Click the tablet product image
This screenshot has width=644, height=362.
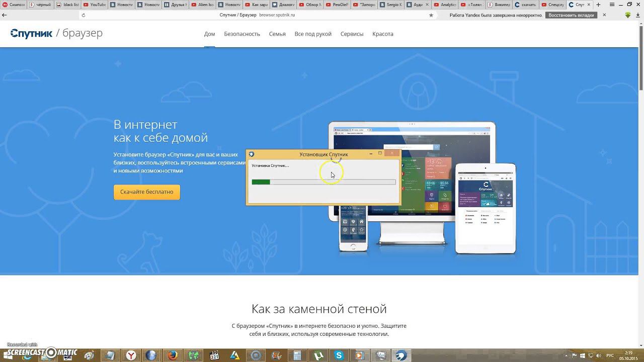tap(486, 209)
